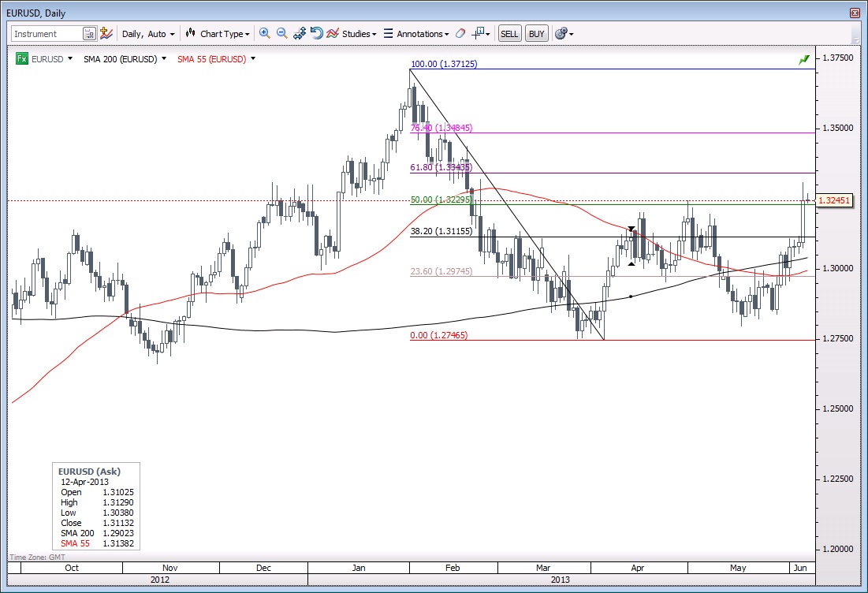Click the instrument lookup icon beside input
868x593 pixels.
[89, 34]
